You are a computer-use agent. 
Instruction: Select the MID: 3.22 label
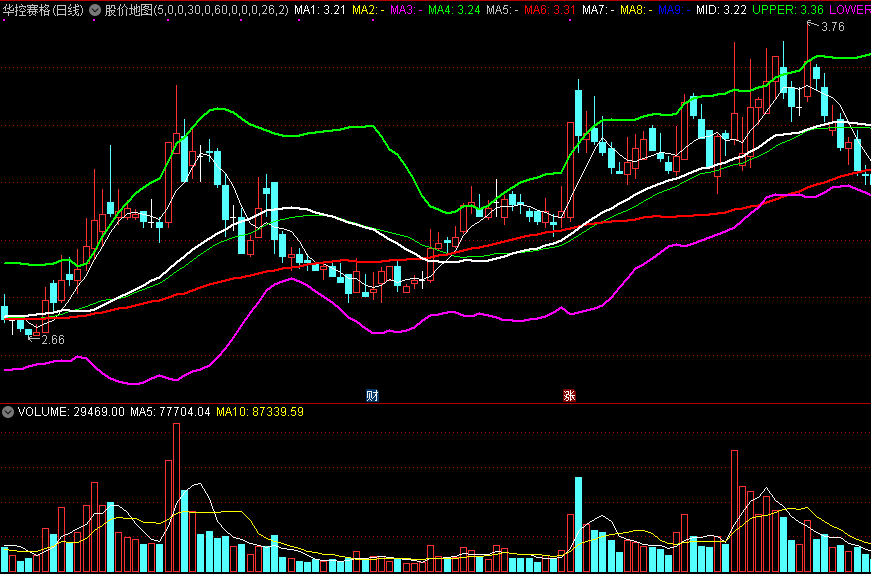tap(722, 10)
